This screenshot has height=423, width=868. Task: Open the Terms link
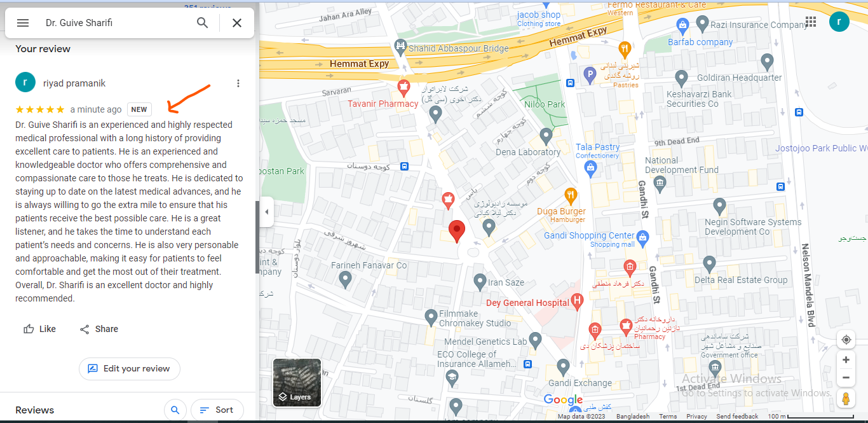668,417
